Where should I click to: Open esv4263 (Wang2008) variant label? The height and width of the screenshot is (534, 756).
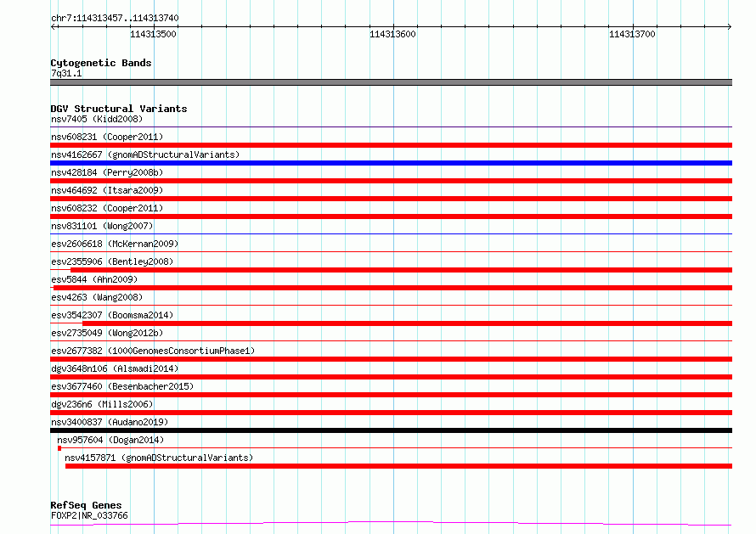click(97, 297)
